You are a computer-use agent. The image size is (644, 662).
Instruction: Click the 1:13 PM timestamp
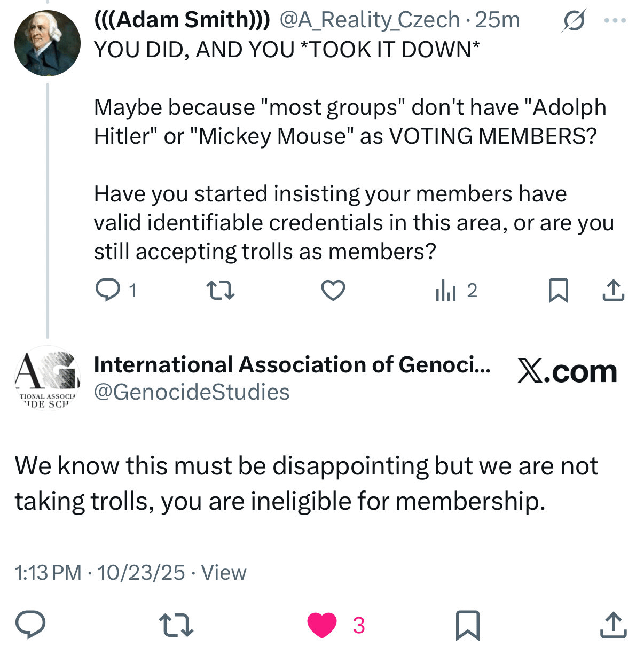48,573
